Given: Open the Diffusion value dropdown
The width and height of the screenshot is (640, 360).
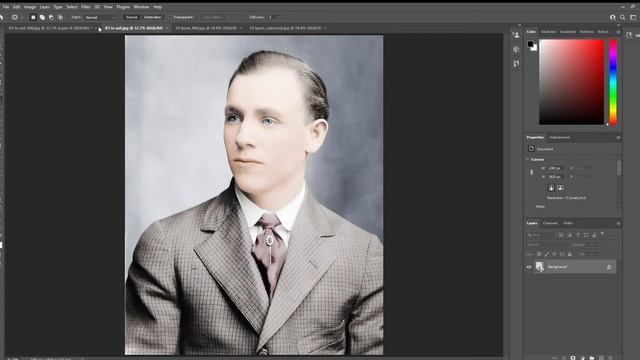Looking at the screenshot, I should point(279,18).
